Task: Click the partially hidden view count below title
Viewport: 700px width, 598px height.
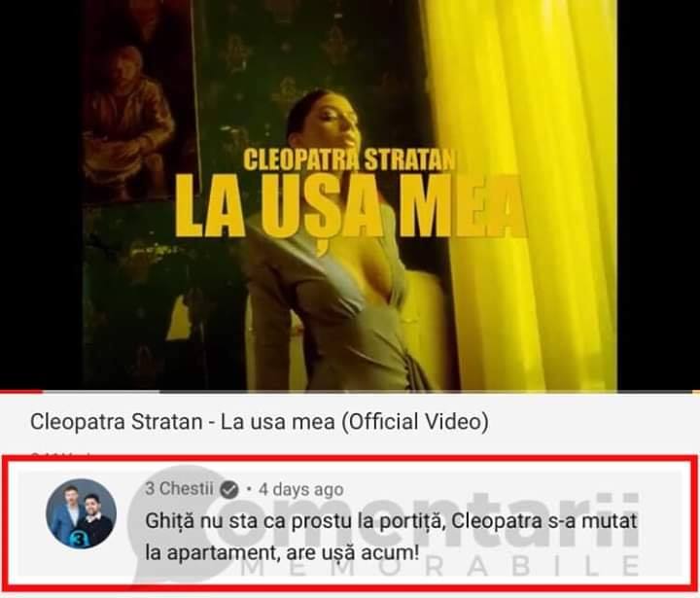Action: 60,454
